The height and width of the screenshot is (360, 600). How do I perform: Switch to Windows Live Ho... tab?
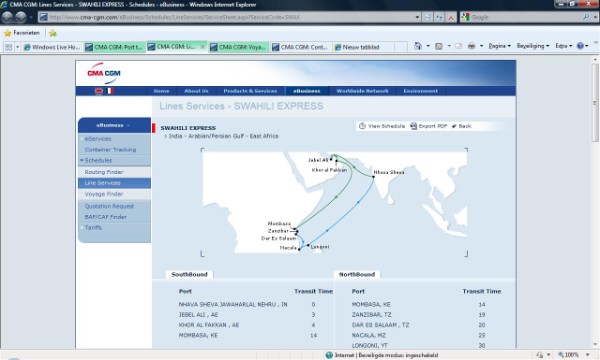pos(52,47)
